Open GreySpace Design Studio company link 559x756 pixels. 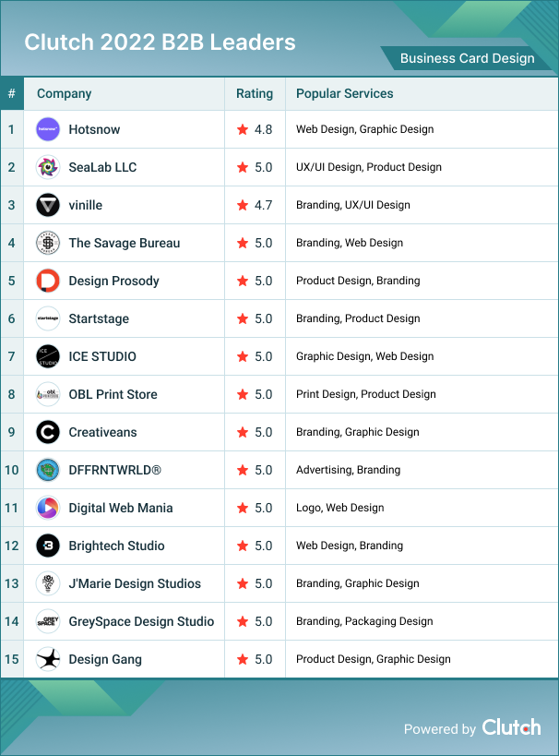pos(141,621)
